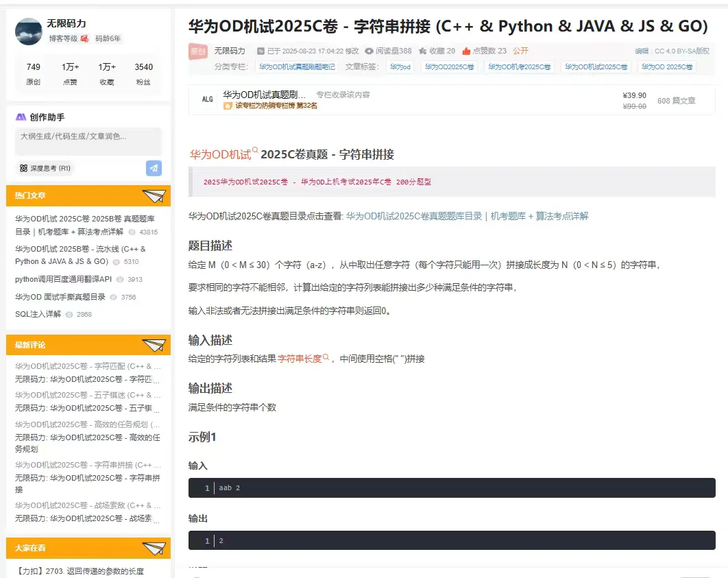The height and width of the screenshot is (578, 728).
Task: Click the 点赞数 thumbs-up icon
Action: pos(466,51)
